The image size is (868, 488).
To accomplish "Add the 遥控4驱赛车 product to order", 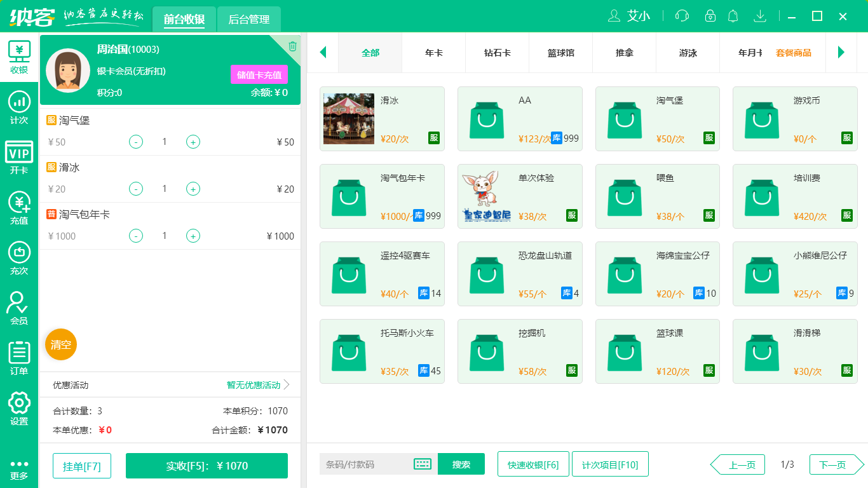I will (x=382, y=274).
